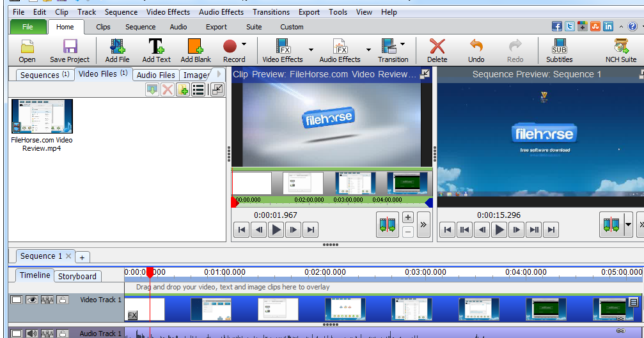Switch to the Storyboard view tab

coord(77,276)
